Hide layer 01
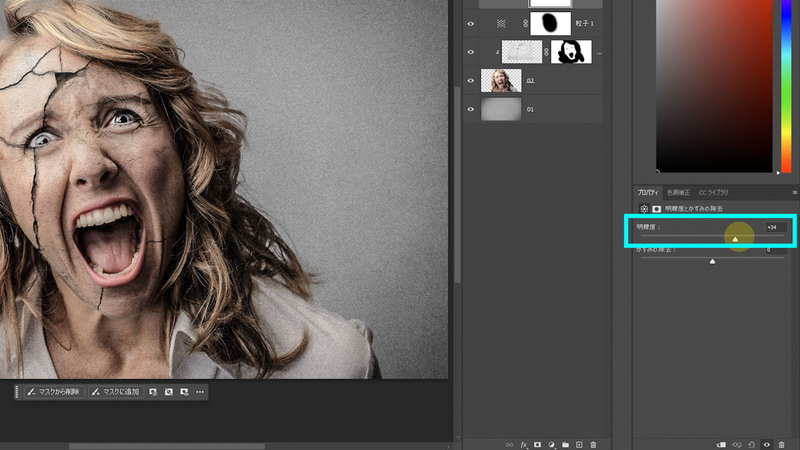Screen dimensions: 800x450 [470, 109]
